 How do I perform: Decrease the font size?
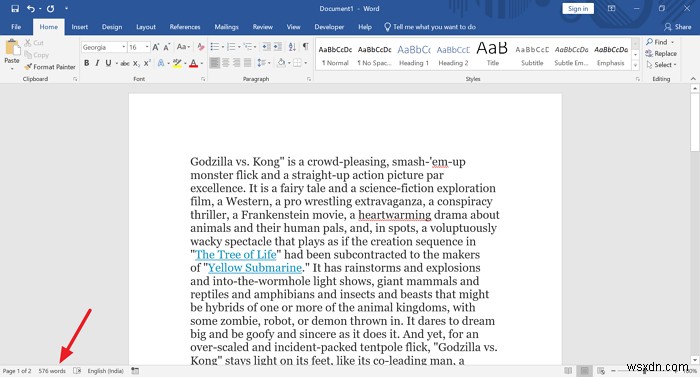[x=167, y=47]
